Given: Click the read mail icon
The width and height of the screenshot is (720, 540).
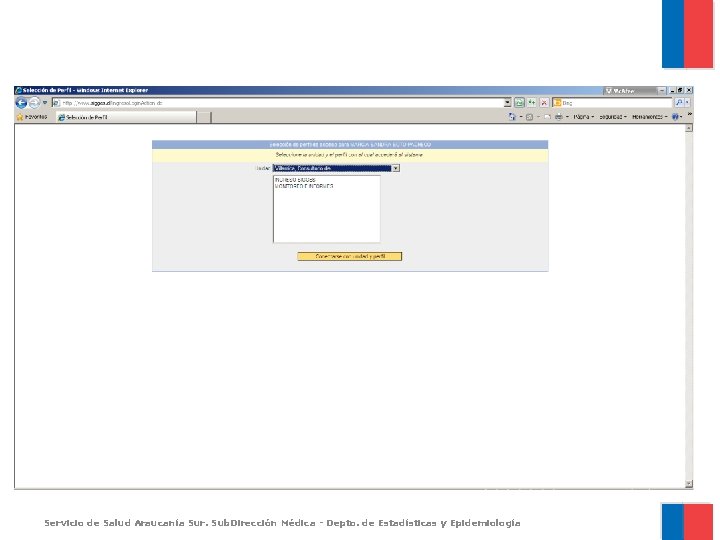Looking at the screenshot, I should tap(547, 117).
